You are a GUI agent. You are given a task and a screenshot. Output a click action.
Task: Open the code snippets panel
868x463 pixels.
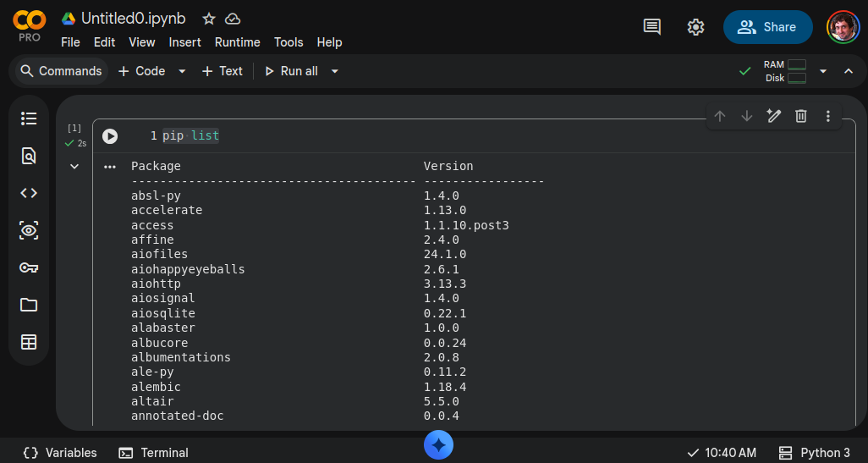click(x=29, y=193)
